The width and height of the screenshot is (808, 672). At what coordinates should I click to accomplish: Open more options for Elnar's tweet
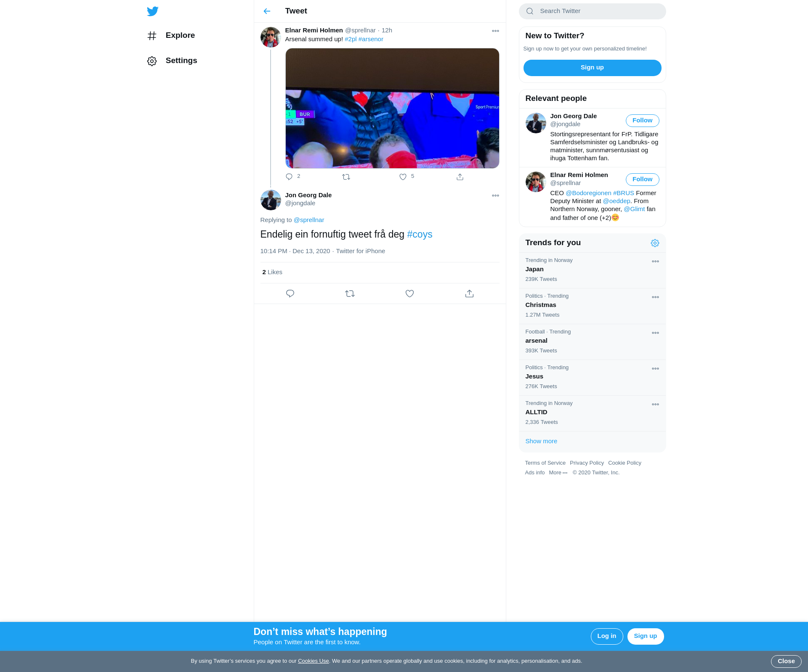(x=495, y=31)
